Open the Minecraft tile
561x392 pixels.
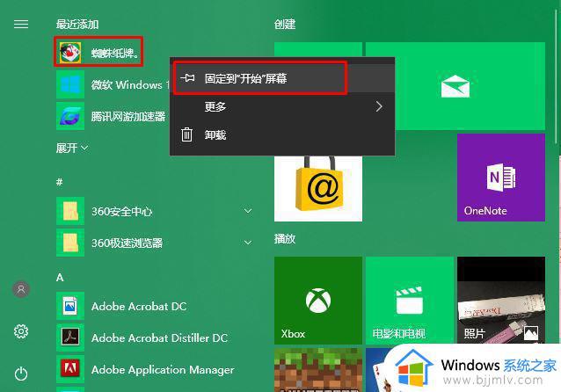click(318, 370)
